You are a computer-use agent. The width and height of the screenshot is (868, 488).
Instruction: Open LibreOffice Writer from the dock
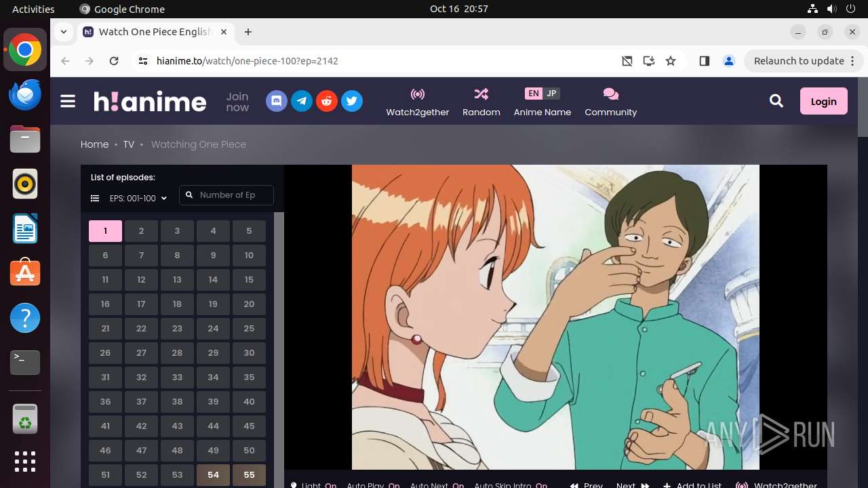tap(25, 228)
